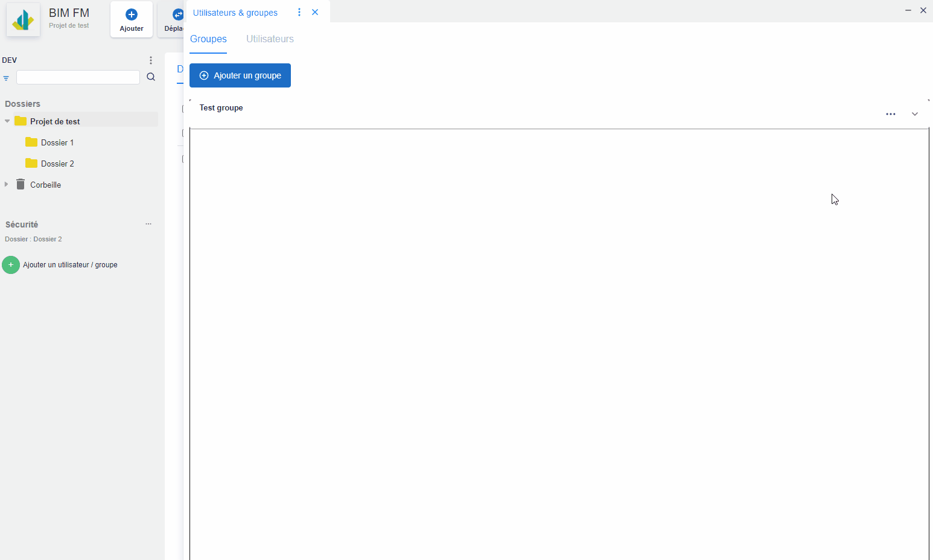The image size is (933, 560).
Task: Click the magnifier search icon
Action: coord(151,77)
